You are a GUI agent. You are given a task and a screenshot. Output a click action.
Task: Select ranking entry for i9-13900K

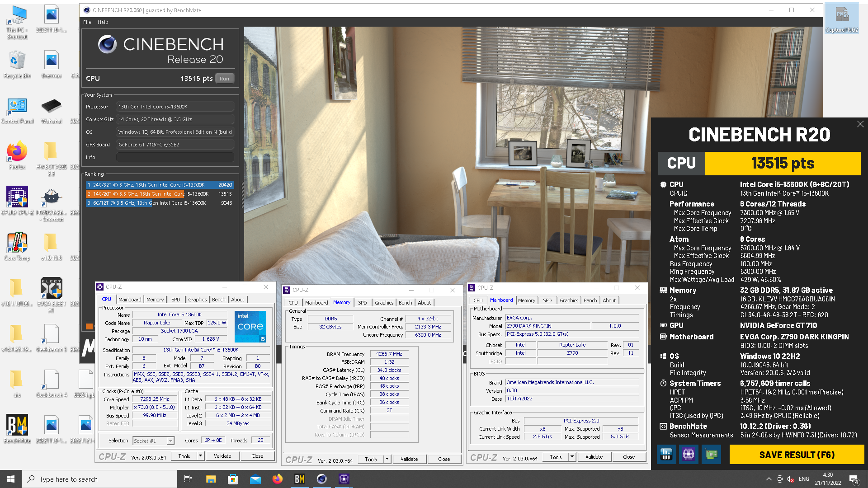point(160,185)
